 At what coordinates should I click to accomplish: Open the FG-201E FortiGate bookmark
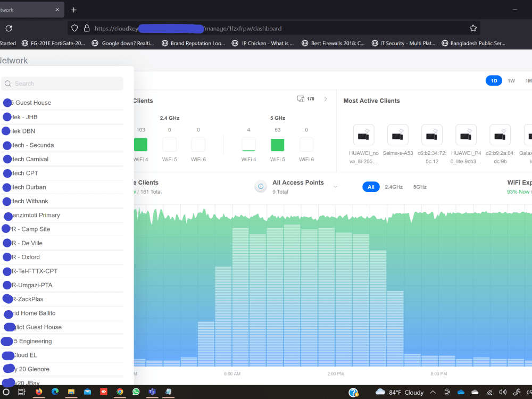[53, 43]
